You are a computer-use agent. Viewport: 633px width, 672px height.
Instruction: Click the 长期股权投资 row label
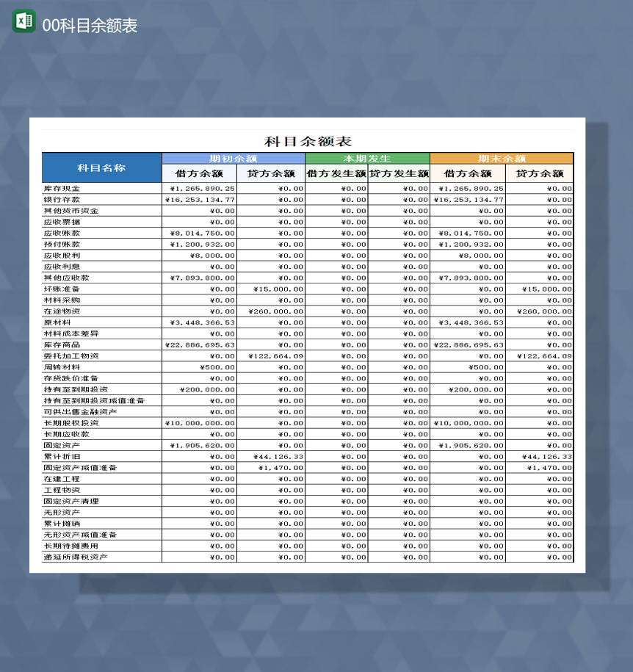pyautogui.click(x=68, y=422)
